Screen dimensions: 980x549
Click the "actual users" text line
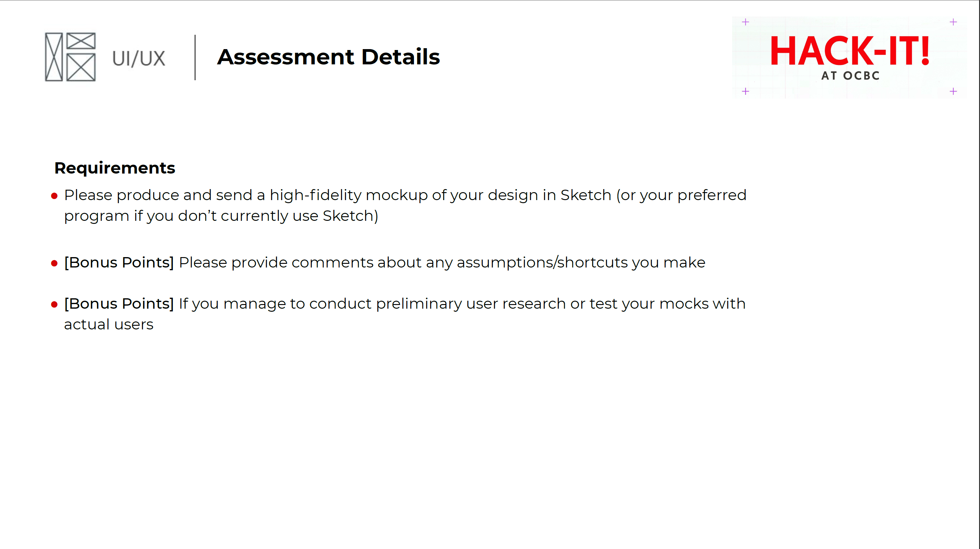tap(109, 325)
